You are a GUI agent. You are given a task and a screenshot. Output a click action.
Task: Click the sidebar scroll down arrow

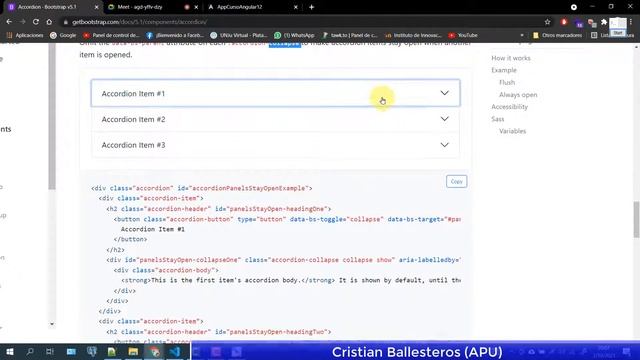click(52, 324)
